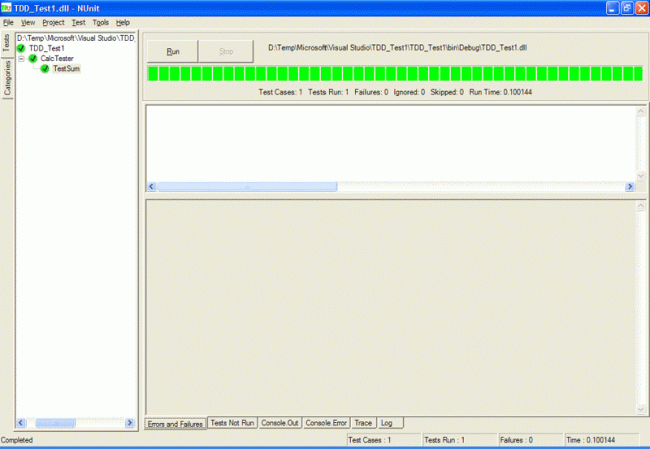Open the Tests Not Run tab

232,423
